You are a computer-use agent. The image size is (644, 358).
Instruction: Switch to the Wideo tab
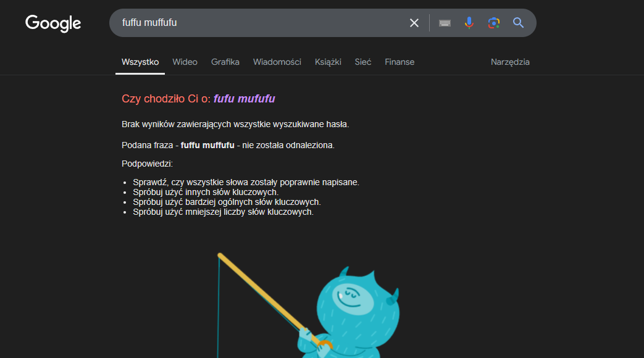point(185,62)
